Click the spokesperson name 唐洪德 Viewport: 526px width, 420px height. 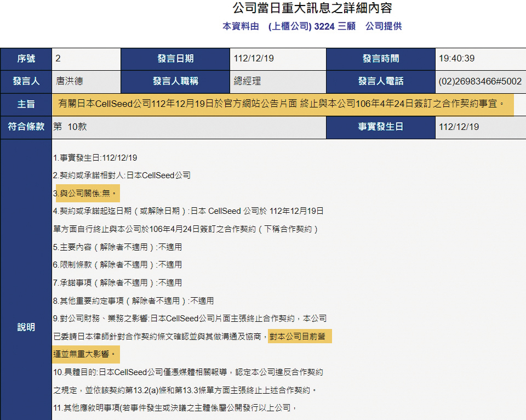70,81
